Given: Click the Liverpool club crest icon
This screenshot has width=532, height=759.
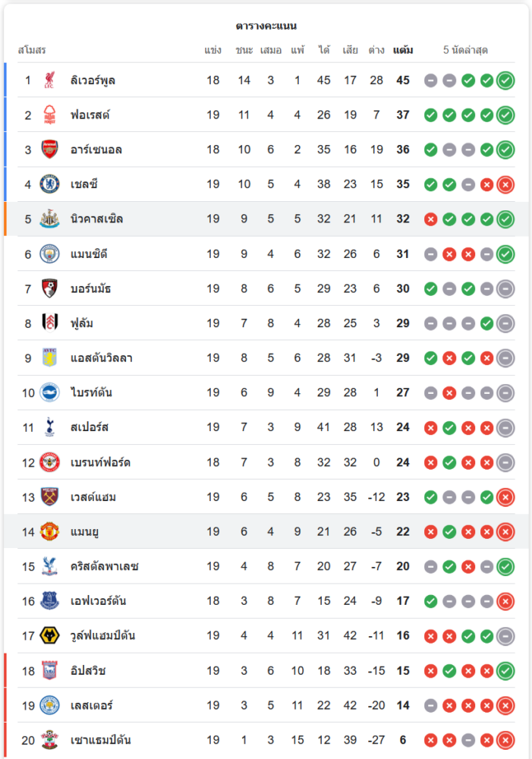Looking at the screenshot, I should 50,80.
